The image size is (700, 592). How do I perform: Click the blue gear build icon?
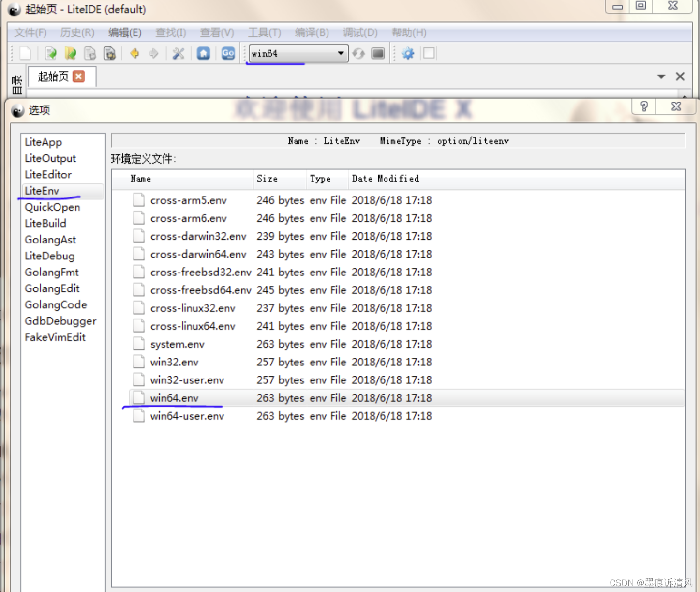[x=408, y=53]
